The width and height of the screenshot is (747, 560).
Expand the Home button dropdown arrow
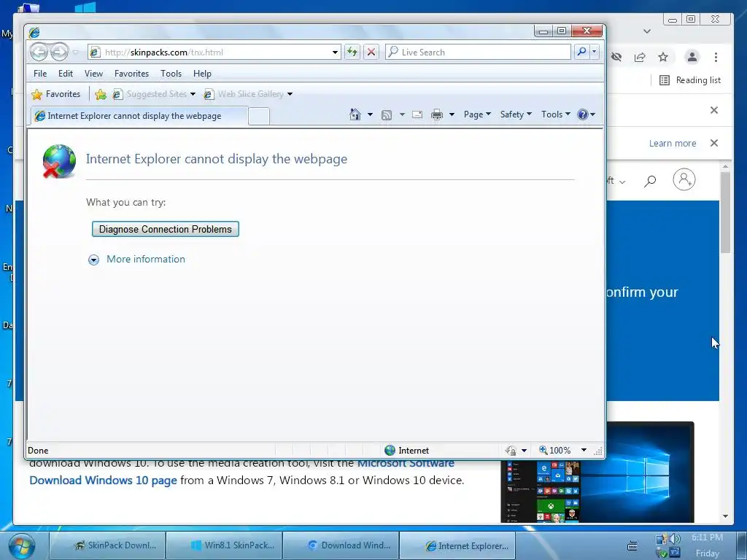[x=370, y=114]
